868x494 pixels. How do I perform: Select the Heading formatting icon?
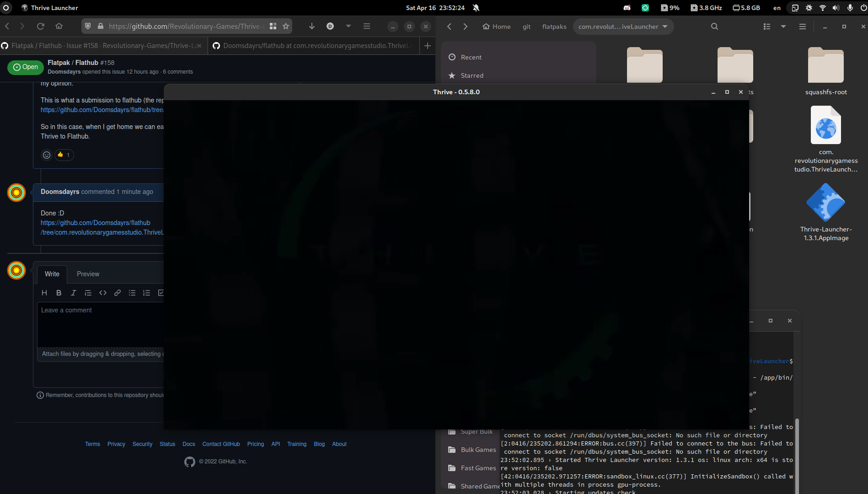44,293
